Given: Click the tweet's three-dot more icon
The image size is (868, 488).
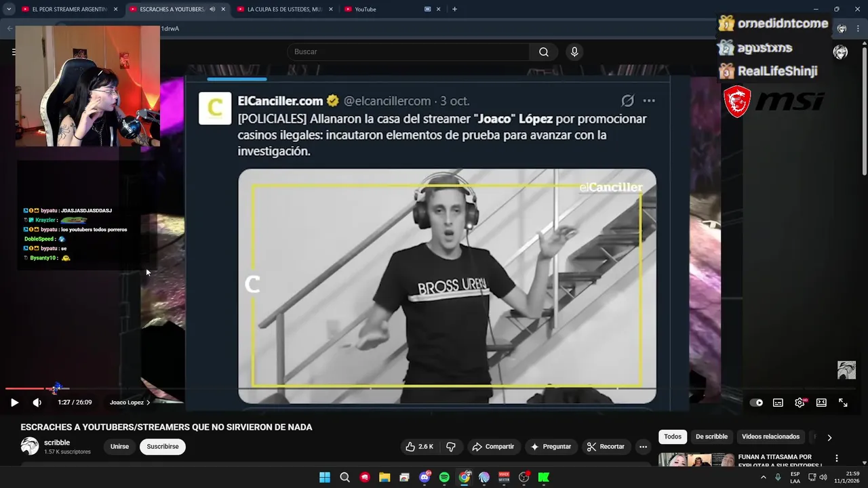Looking at the screenshot, I should (x=649, y=101).
